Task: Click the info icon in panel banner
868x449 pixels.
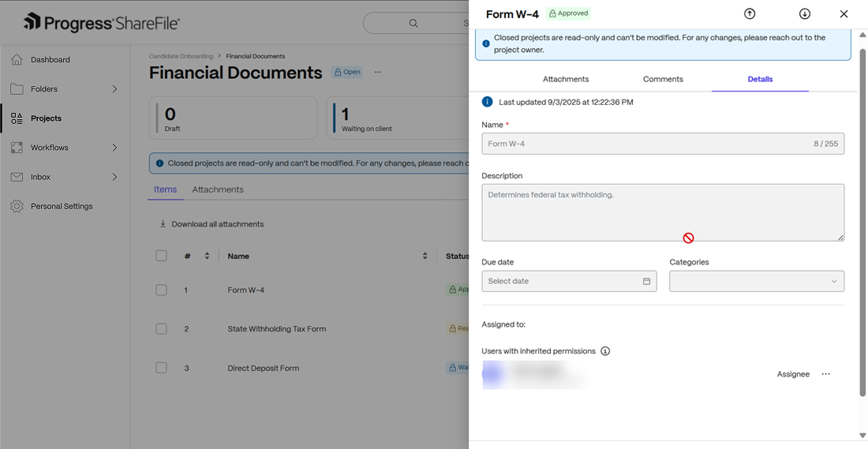Action: click(x=486, y=43)
